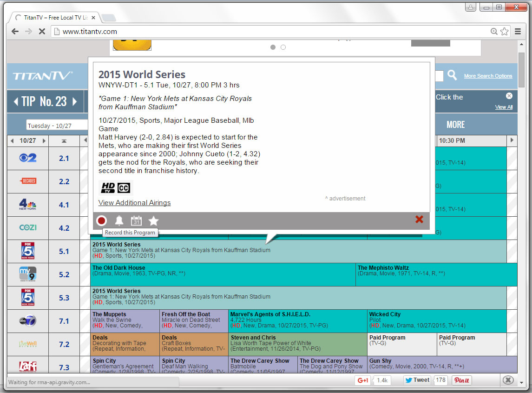Viewport: 532px width, 393px height.
Task: Click the My9 channel logo
Action: 28,274
